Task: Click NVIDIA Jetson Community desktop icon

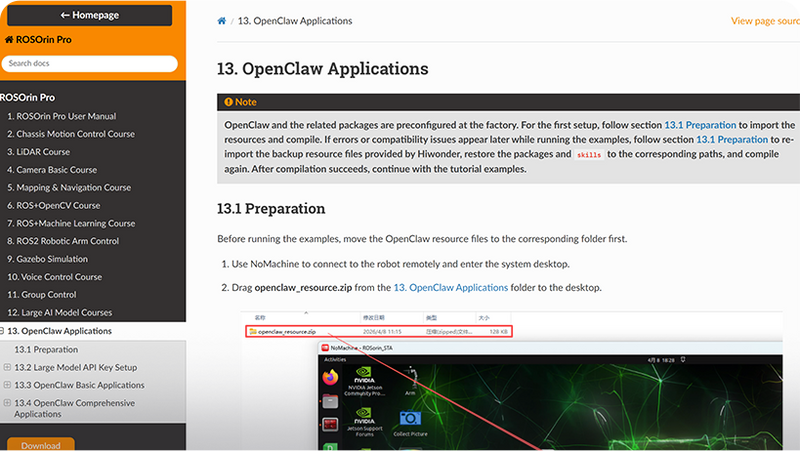Action: pos(364,381)
